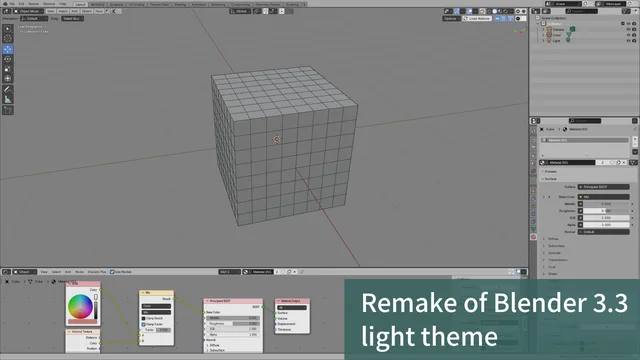Hide the Camera in the outliner
This screenshot has width=640, height=360.
[628, 29]
